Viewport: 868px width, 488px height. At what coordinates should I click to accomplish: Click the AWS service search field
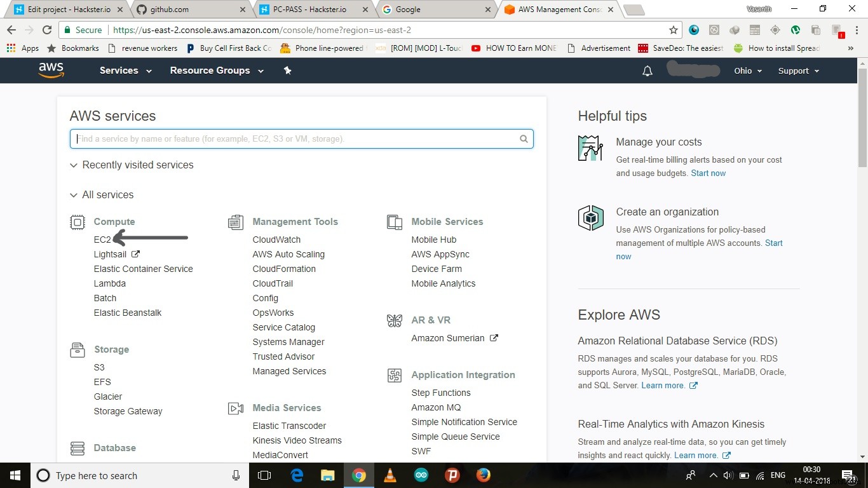pos(295,139)
